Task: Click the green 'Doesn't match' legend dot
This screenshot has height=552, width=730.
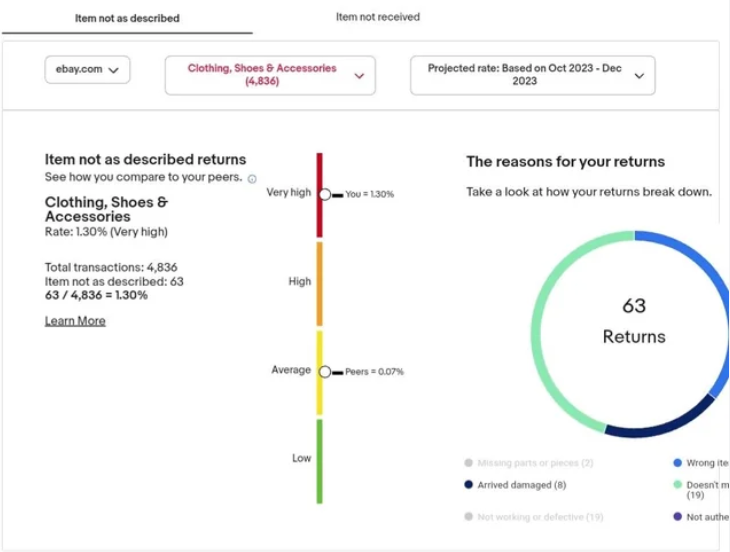Action: [x=678, y=484]
